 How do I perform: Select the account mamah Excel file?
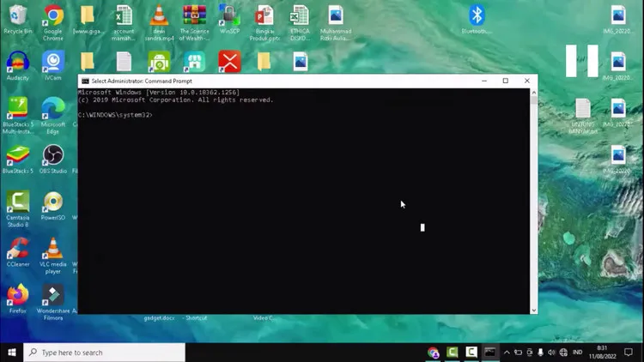[x=124, y=22]
